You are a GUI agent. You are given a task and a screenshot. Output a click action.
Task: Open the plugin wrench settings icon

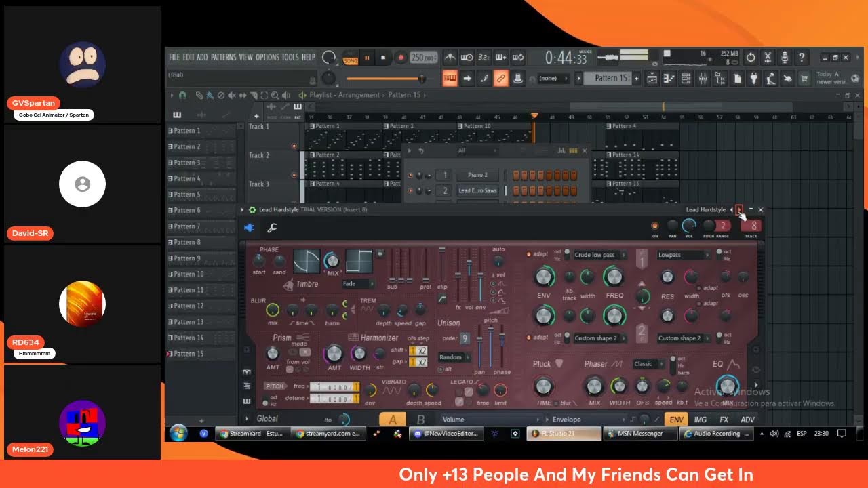[272, 228]
